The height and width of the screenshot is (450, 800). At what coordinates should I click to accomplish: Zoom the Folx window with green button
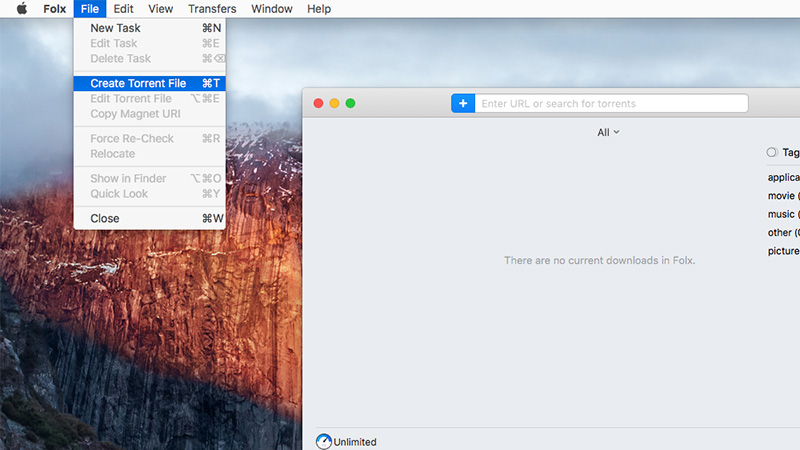point(350,103)
